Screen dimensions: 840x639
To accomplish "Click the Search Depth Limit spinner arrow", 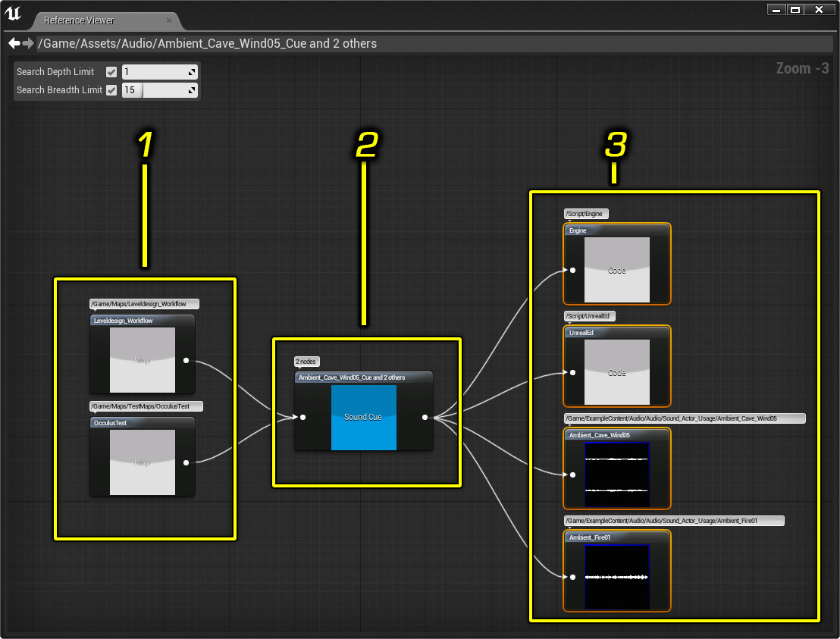I will point(193,72).
